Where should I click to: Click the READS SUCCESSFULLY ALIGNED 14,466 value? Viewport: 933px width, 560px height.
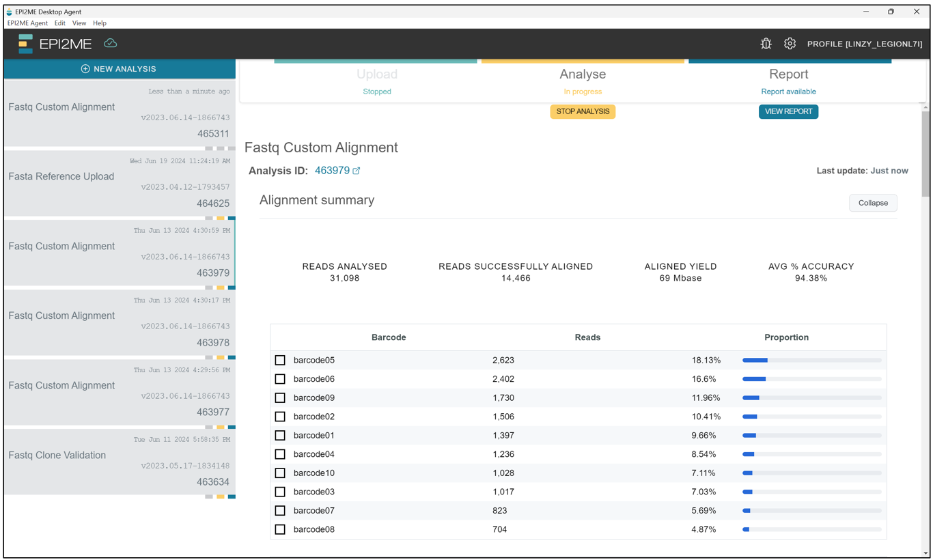point(516,278)
